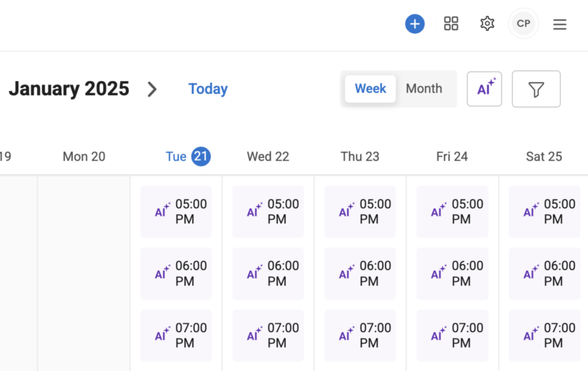Image resolution: width=588 pixels, height=371 pixels.
Task: Pick the Thursday 07:00 PM AI slot
Action: coord(360,335)
